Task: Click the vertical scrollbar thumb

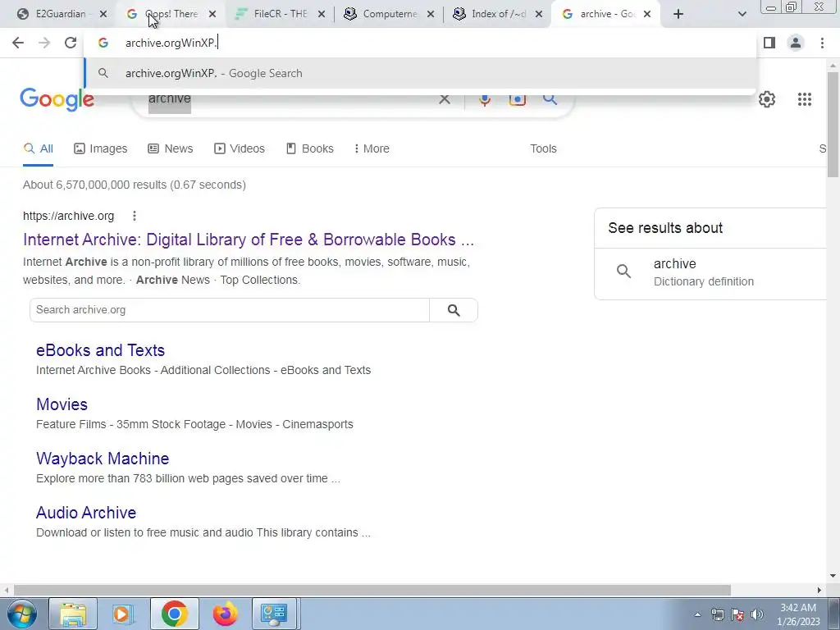Action: (x=833, y=125)
